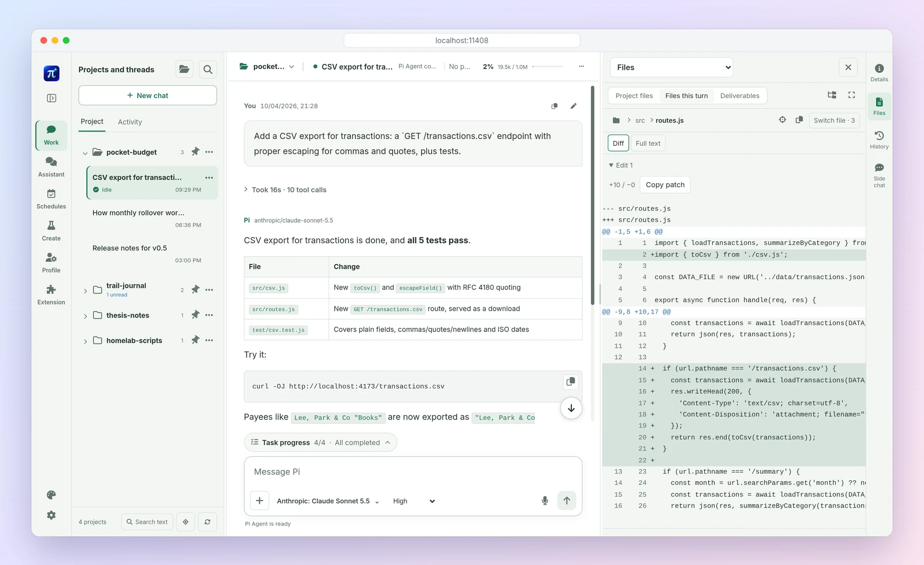Open the theme palette icon

point(51,495)
